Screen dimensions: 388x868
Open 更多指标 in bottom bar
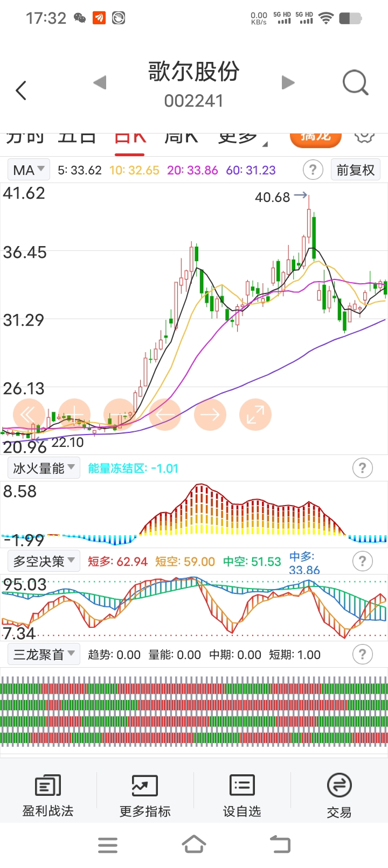[x=145, y=796]
